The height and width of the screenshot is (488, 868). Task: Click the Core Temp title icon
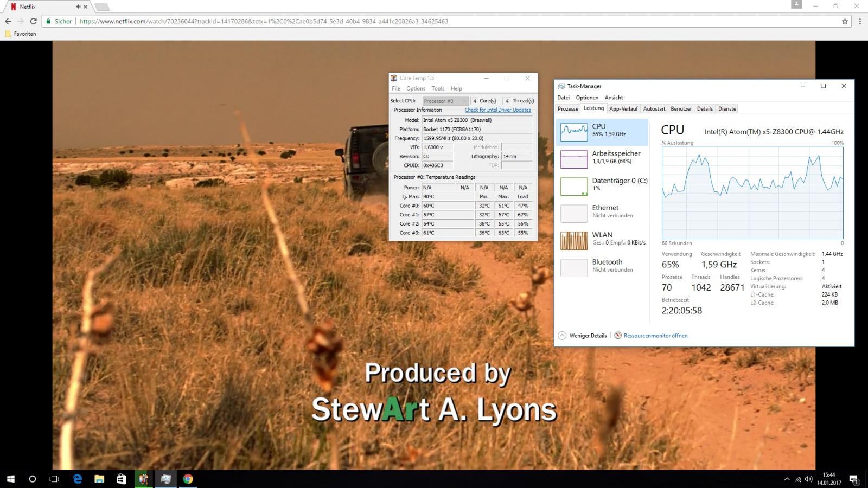point(394,78)
